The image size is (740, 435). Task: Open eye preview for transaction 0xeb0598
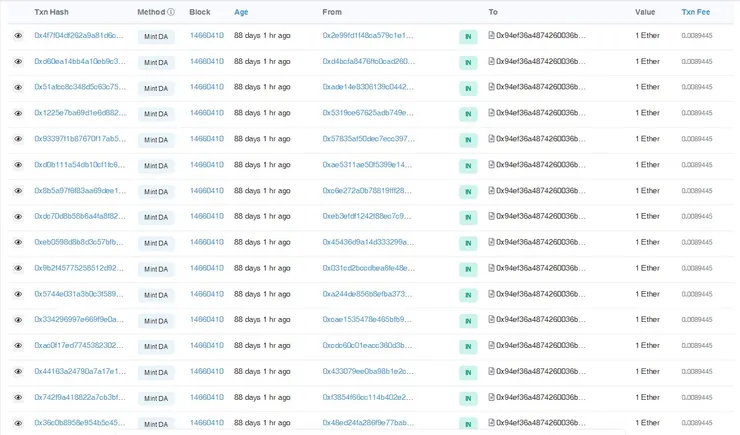click(18, 243)
